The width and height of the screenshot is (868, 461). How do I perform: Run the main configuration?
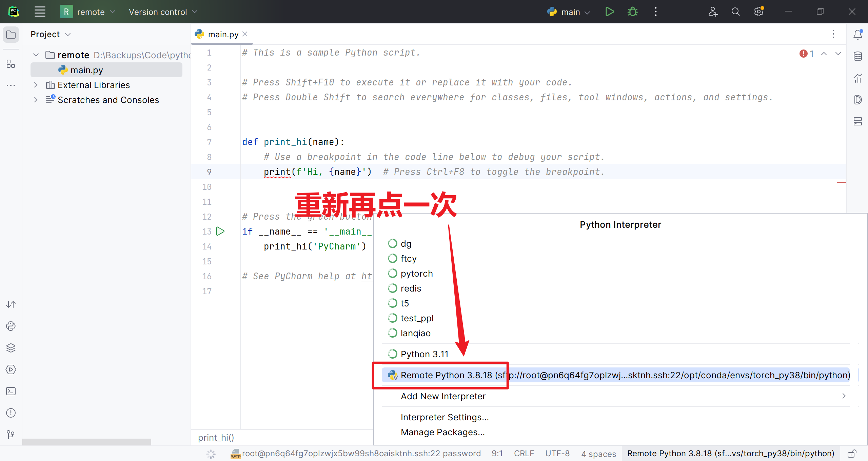pyautogui.click(x=609, y=12)
